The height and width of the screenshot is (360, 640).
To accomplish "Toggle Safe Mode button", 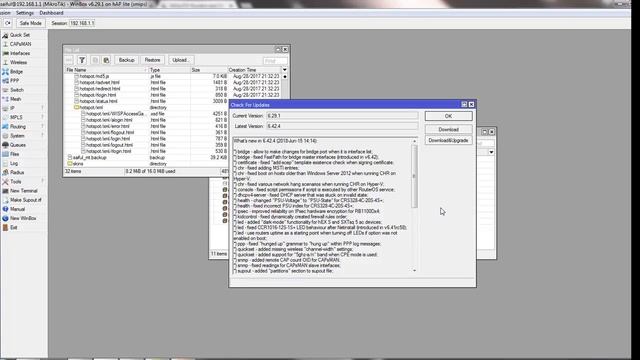I will (30, 23).
